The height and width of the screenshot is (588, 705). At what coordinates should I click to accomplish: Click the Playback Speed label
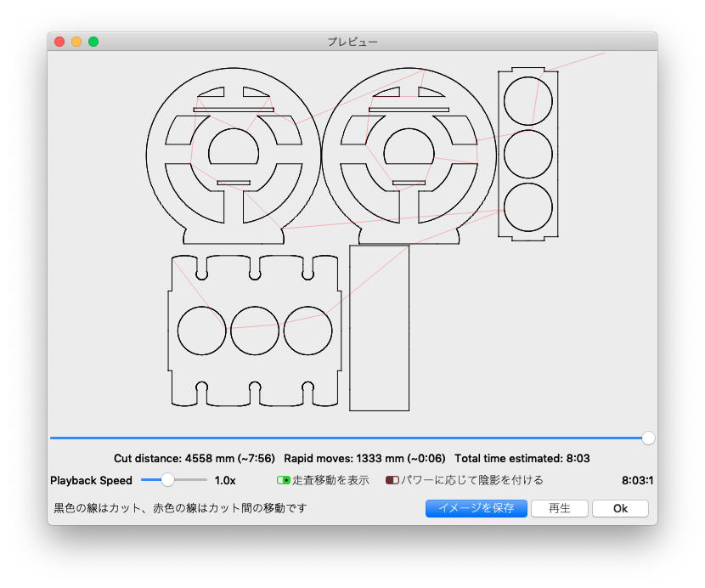pos(91,480)
